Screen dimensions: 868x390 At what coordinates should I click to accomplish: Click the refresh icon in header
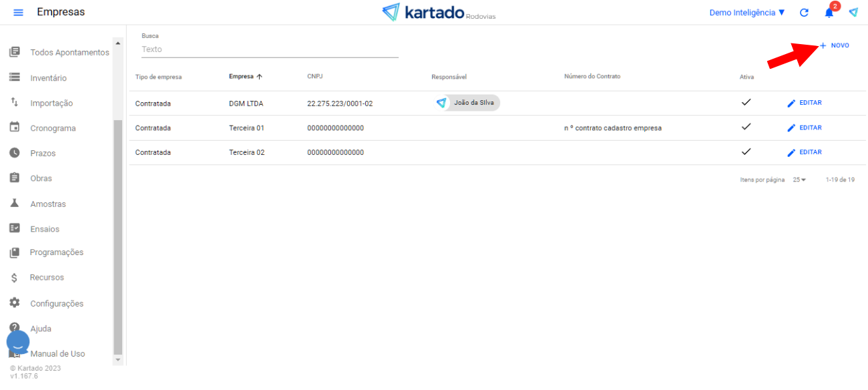(x=804, y=13)
